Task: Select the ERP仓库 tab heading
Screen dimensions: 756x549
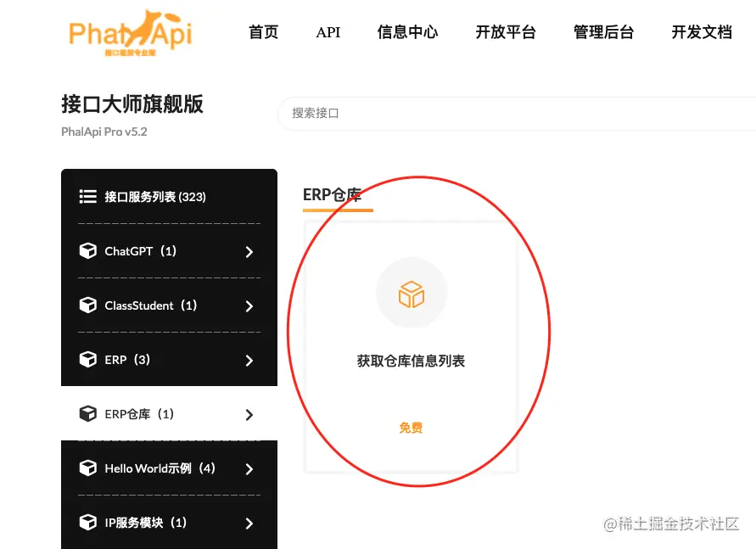Action: 333,194
